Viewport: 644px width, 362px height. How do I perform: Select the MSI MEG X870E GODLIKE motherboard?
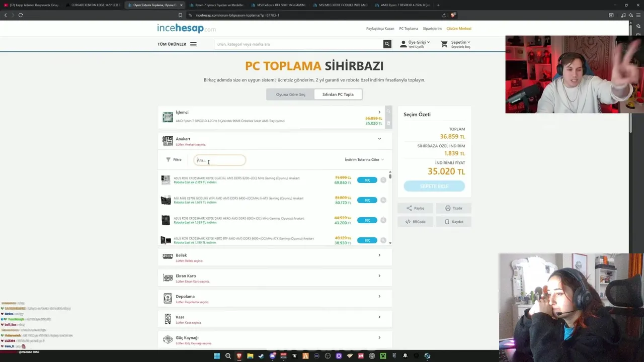(367, 200)
